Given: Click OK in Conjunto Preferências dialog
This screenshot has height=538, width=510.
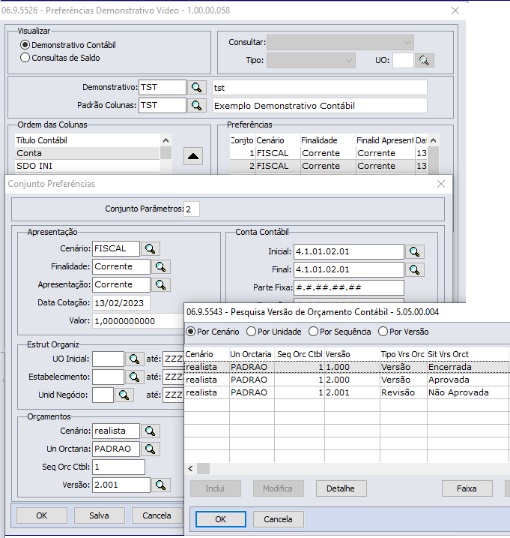Looking at the screenshot, I should pos(42,516).
